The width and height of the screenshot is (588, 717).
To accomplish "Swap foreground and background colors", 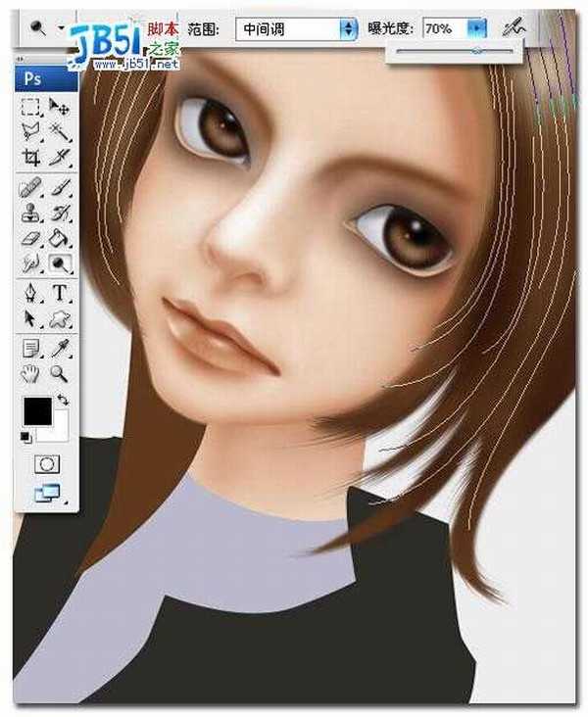I will pos(64,400).
